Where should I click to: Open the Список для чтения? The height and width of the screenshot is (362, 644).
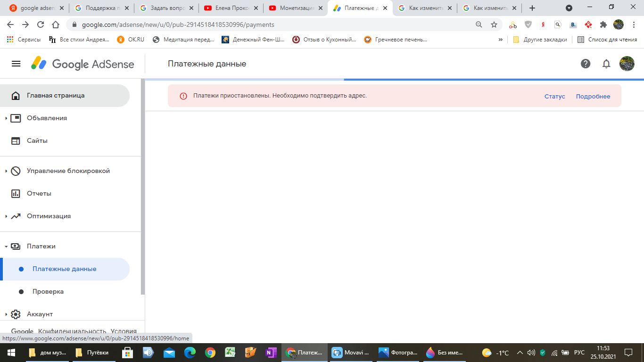[x=607, y=40]
